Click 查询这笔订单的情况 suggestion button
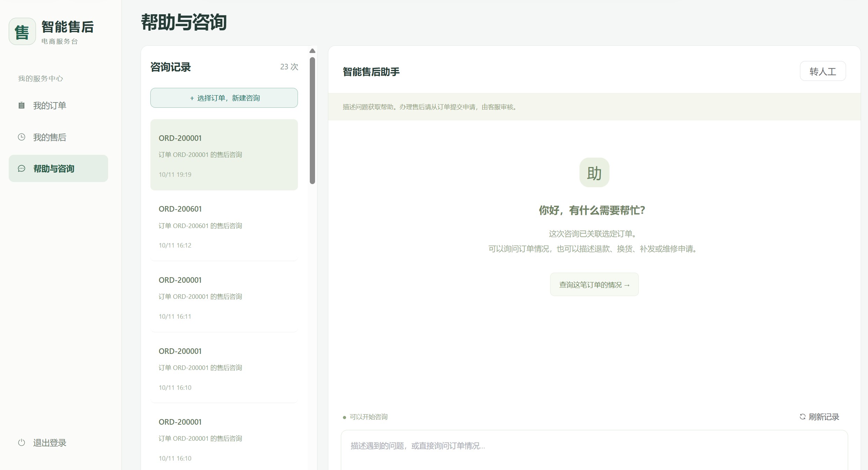Image resolution: width=868 pixels, height=470 pixels. 594,285
